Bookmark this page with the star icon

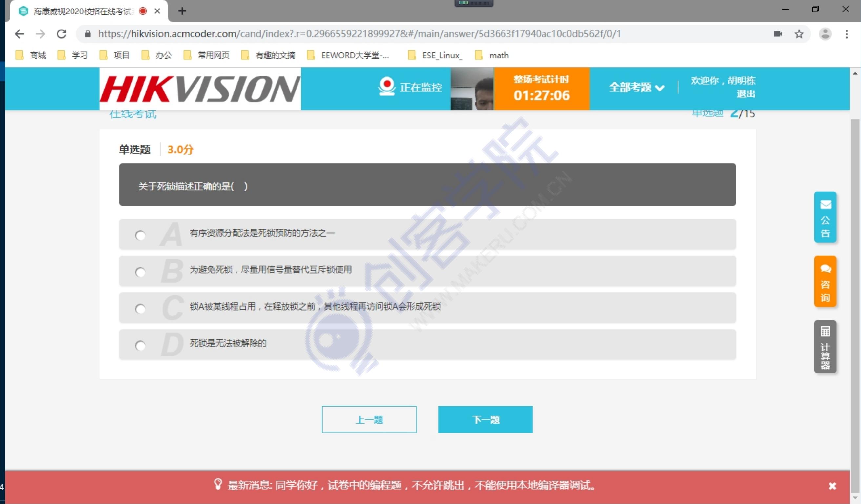[799, 34]
